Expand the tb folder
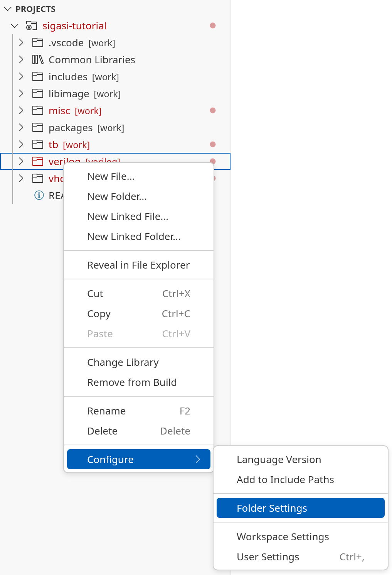Image resolution: width=392 pixels, height=575 pixels. click(x=21, y=145)
